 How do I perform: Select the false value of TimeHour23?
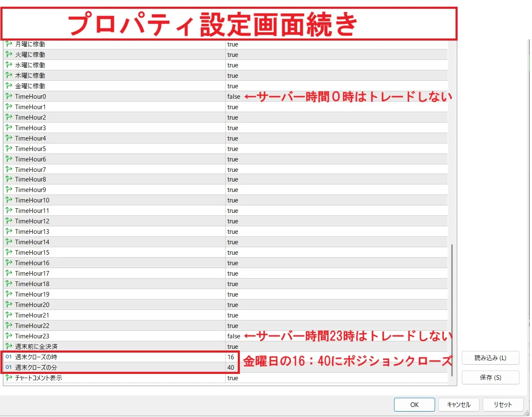click(x=234, y=336)
